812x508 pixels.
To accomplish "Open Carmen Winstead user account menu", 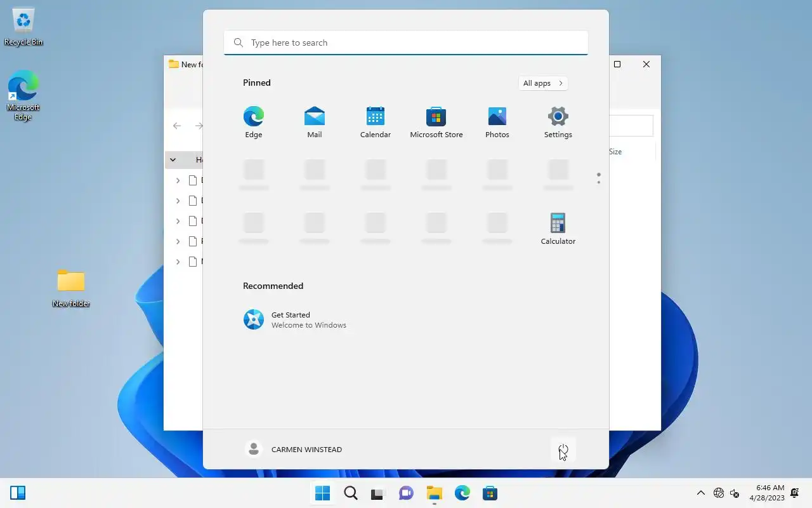I will coord(294,449).
